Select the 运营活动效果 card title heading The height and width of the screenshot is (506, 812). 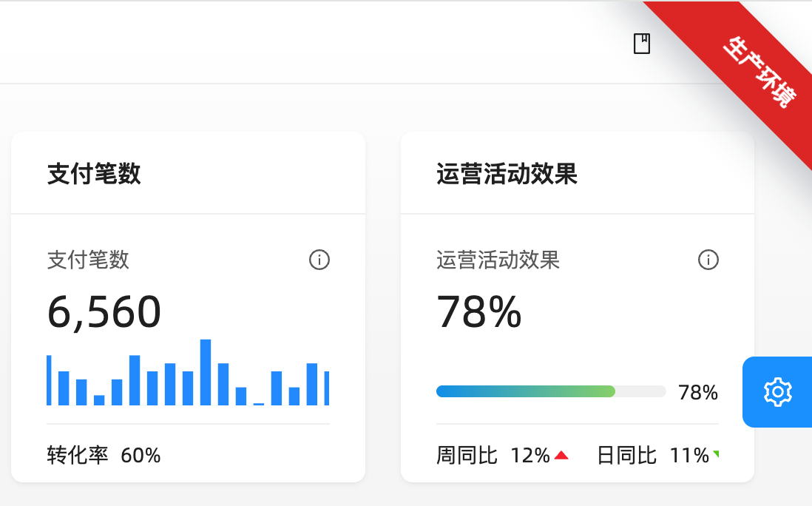point(507,174)
